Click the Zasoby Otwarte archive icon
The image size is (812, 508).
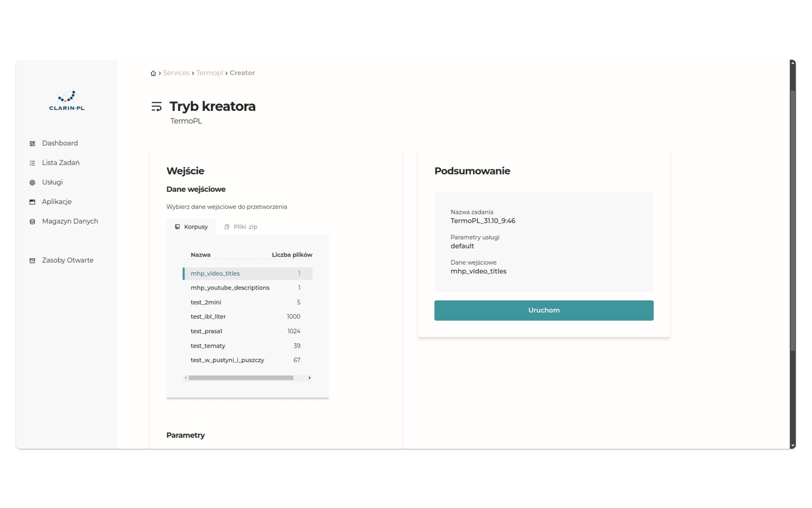pyautogui.click(x=32, y=260)
